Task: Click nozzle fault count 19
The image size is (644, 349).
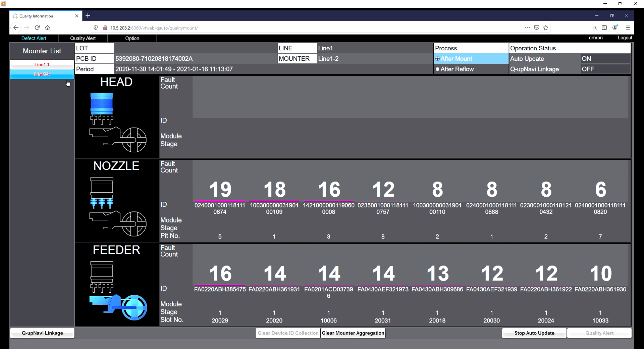Action: click(220, 189)
